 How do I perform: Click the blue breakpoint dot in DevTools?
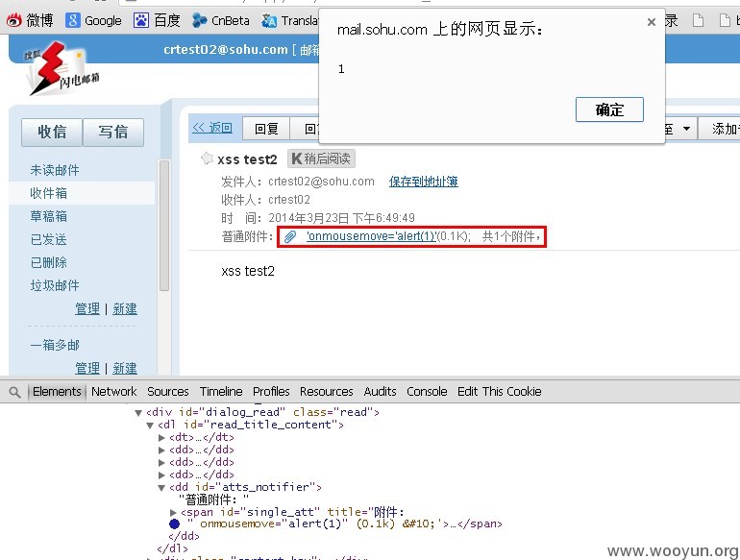tap(174, 523)
